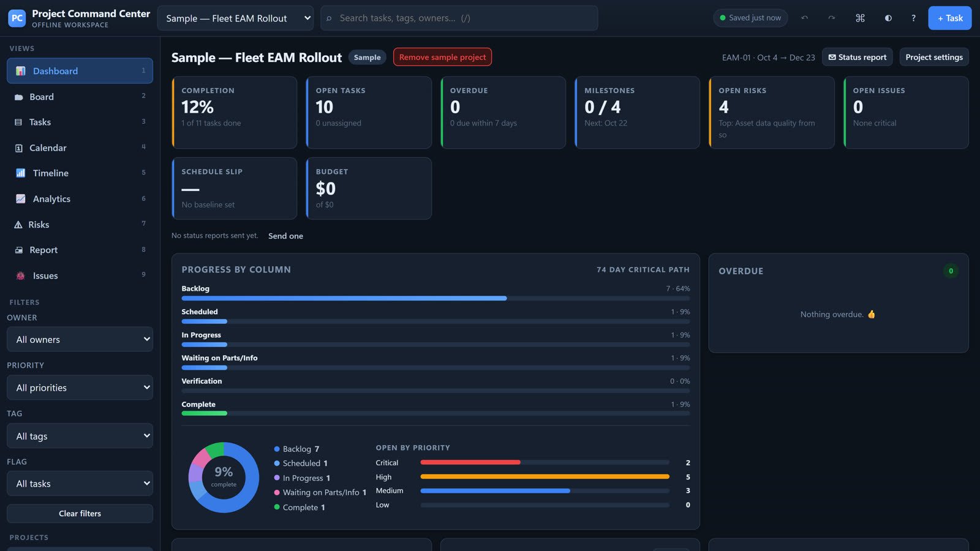Open Project settings
The image size is (980, 551).
pyautogui.click(x=934, y=57)
